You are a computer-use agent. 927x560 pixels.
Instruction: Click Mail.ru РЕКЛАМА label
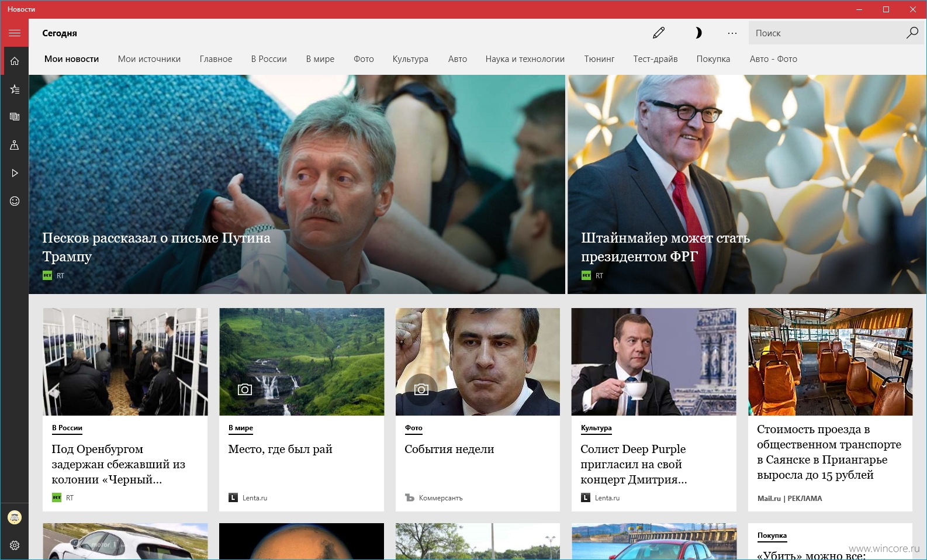coord(790,499)
